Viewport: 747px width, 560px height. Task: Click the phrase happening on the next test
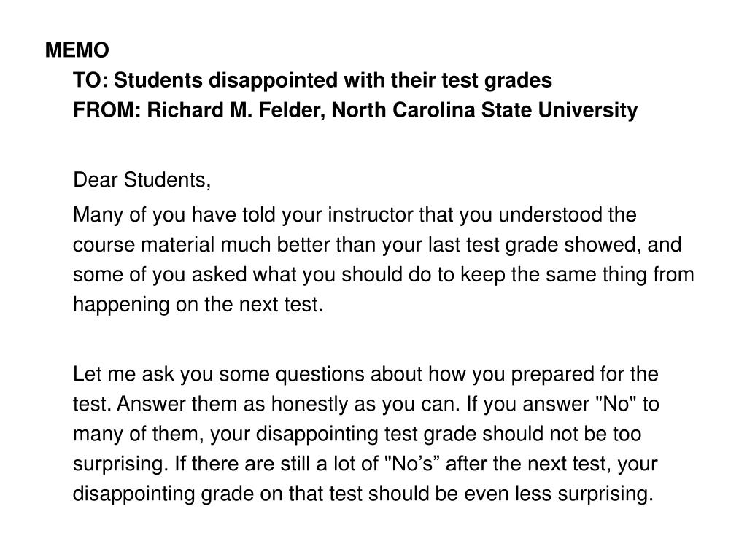coord(198,305)
